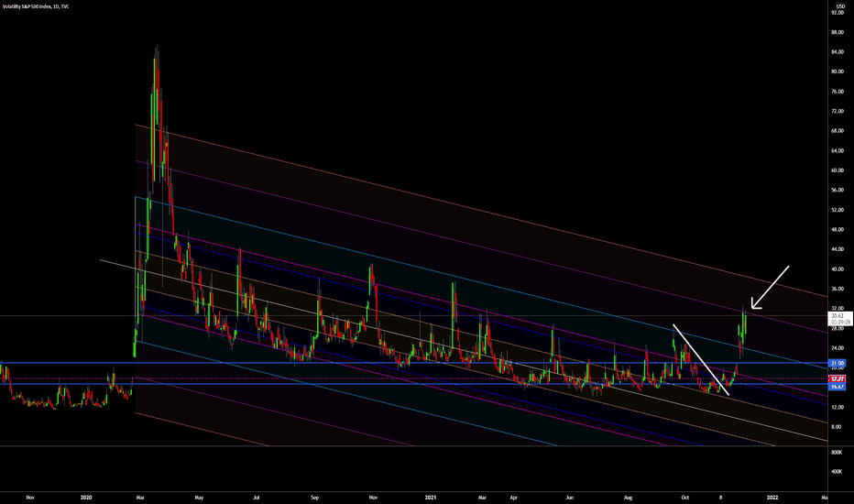The width and height of the screenshot is (854, 504).
Task: Click the Sep time axis label
Action: click(314, 498)
